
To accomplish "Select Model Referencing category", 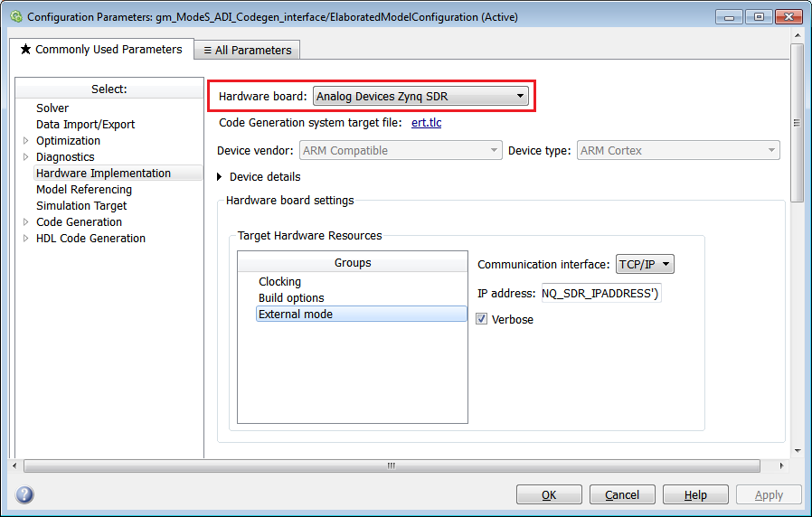I will (84, 190).
